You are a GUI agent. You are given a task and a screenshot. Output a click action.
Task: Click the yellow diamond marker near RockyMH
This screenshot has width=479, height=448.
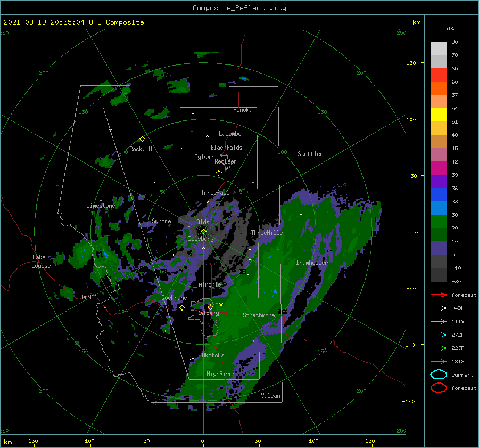coord(142,139)
